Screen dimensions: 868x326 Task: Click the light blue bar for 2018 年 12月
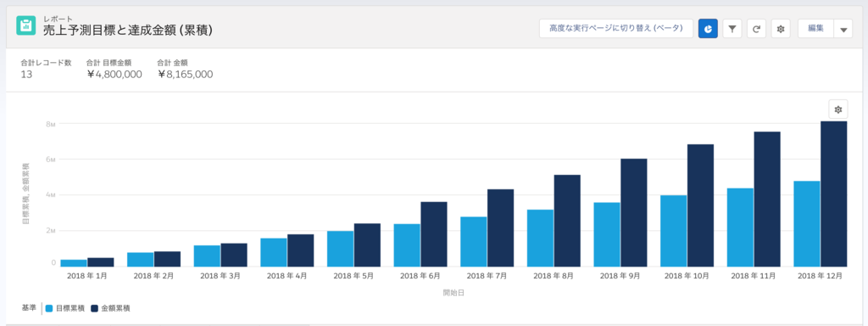(807, 224)
